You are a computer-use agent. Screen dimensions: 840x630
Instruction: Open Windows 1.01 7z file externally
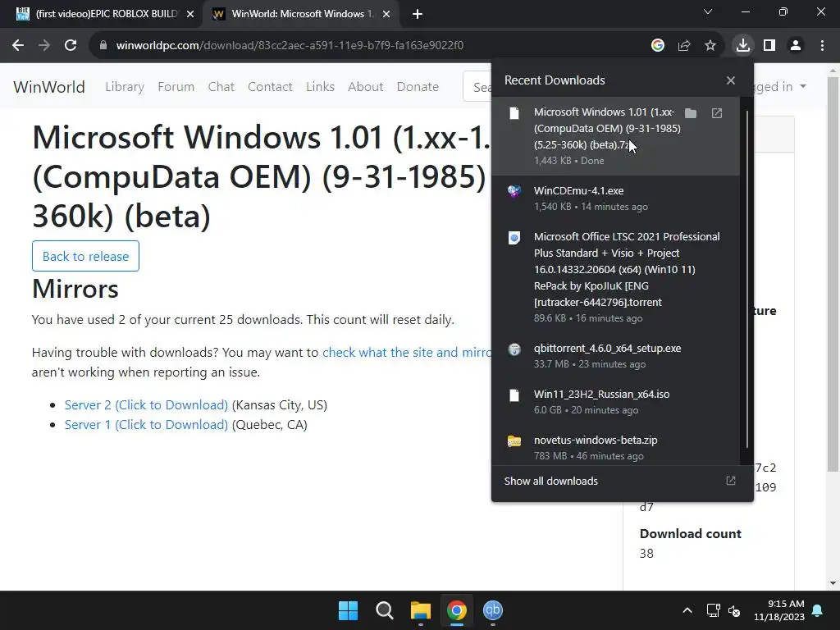[x=717, y=113]
